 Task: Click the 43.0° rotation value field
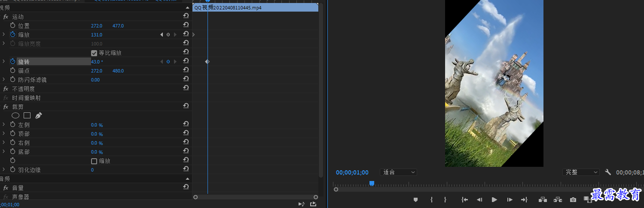click(97, 62)
